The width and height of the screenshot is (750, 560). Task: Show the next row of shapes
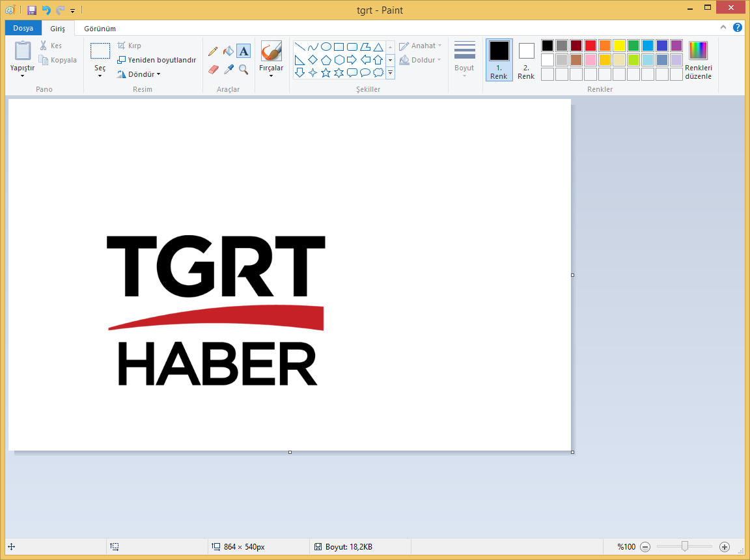point(391,60)
